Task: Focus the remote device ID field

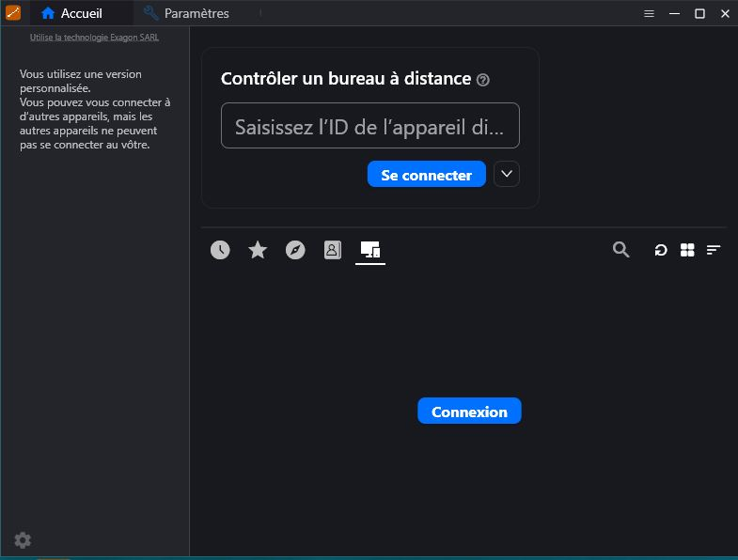Action: [370, 126]
